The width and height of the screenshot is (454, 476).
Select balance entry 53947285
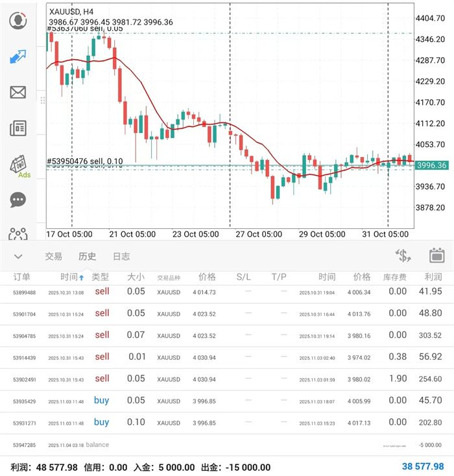tap(227, 445)
